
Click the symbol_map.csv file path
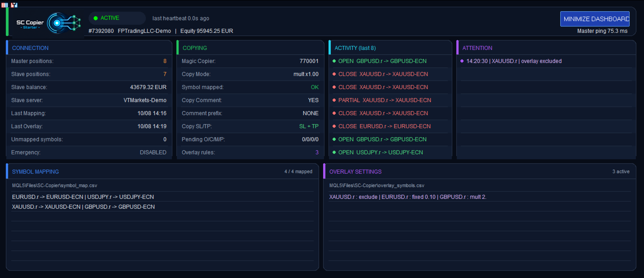(x=54, y=185)
